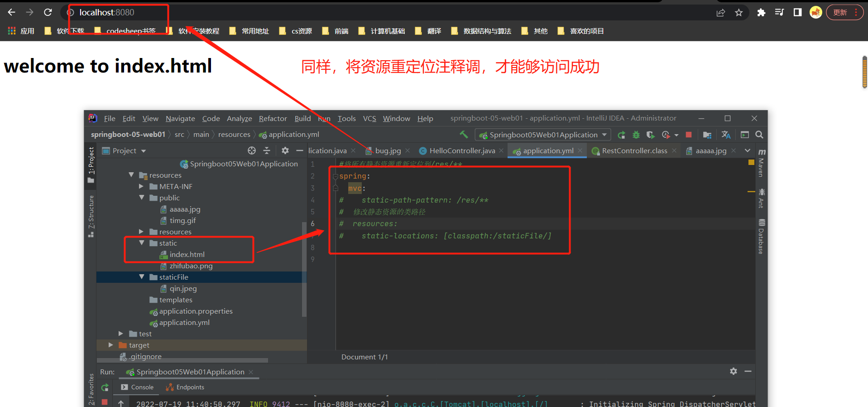This screenshot has width=868, height=407.
Task: Open the Refactor menu in IntelliJ
Action: [273, 118]
